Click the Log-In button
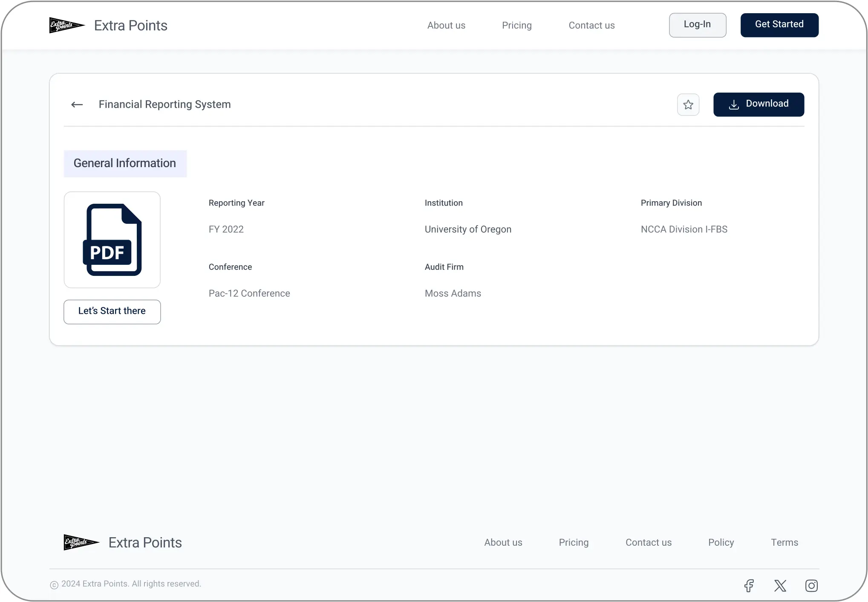The image size is (868, 602). pyautogui.click(x=697, y=25)
